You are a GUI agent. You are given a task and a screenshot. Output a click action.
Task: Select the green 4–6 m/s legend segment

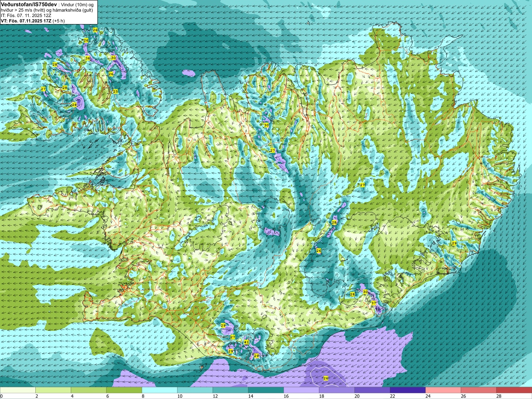click(x=89, y=390)
